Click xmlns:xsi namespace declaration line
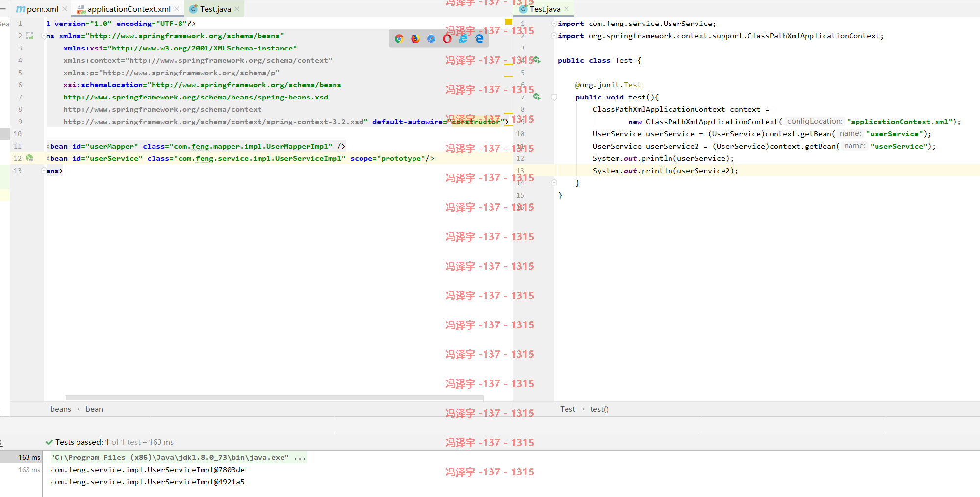 [x=180, y=48]
